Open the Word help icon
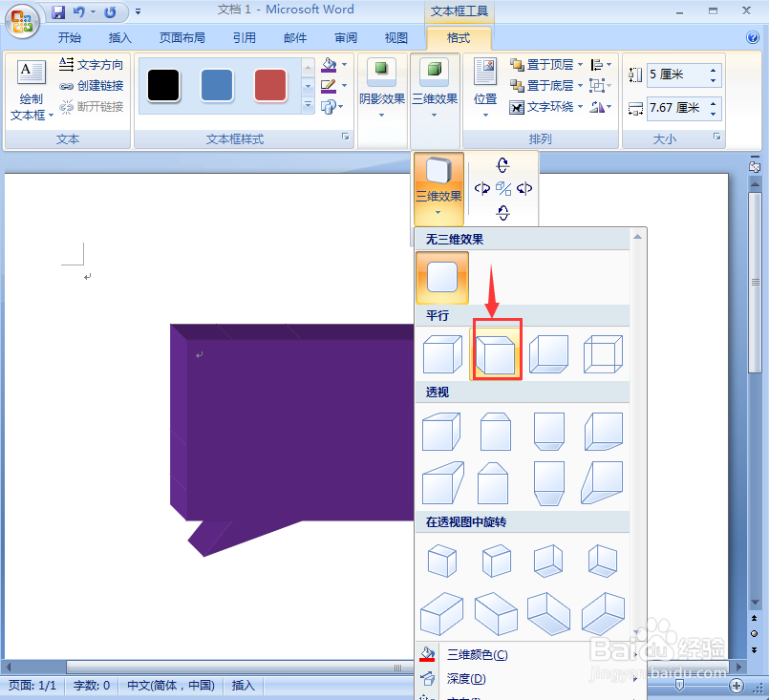This screenshot has height=700, width=769. pyautogui.click(x=753, y=37)
